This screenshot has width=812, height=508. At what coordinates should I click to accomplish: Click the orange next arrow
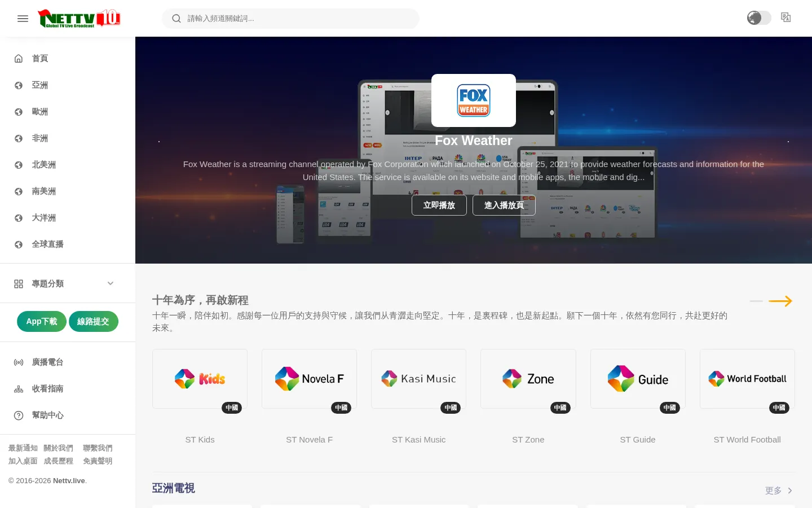click(x=780, y=301)
